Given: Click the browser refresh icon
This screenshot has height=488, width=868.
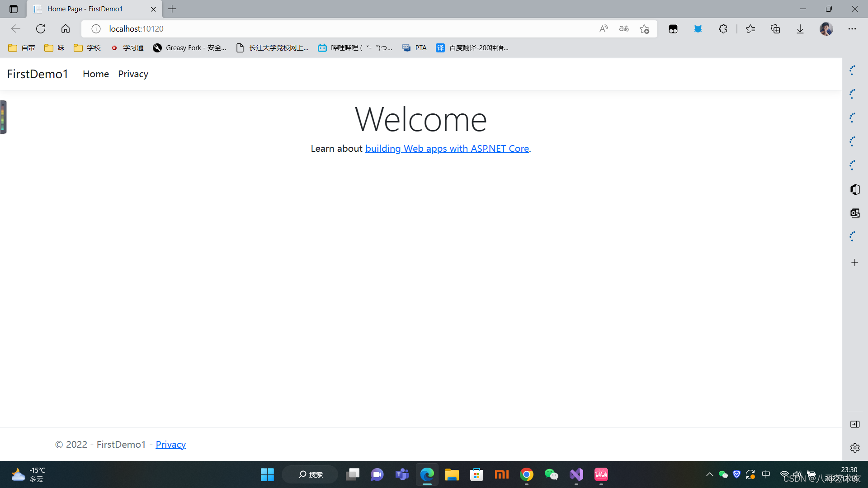Looking at the screenshot, I should point(41,29).
